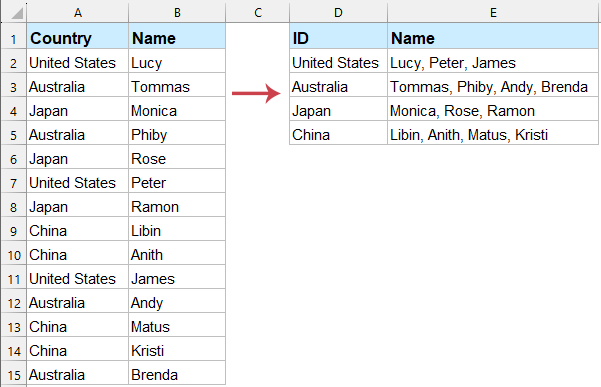
Task: Click the Tommas, Phiby, Andy, Brenda cell
Action: click(x=493, y=87)
